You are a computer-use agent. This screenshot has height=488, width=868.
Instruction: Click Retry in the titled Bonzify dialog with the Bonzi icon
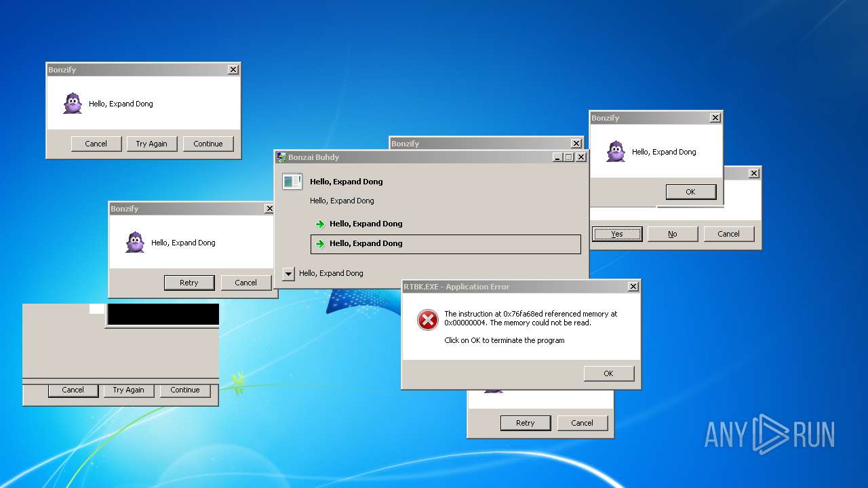pos(189,283)
